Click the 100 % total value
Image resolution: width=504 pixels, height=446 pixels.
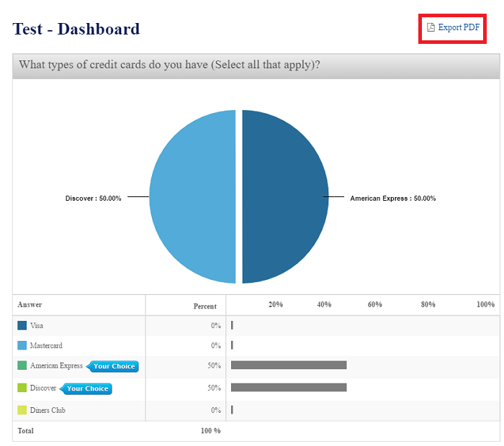[210, 431]
